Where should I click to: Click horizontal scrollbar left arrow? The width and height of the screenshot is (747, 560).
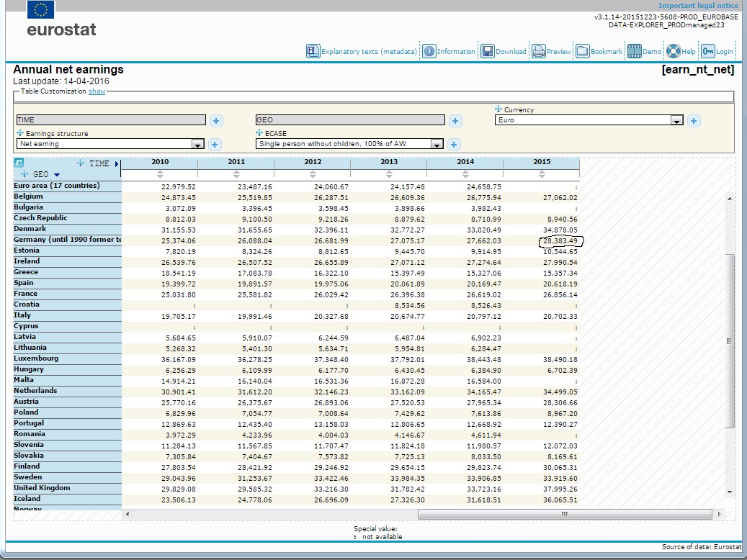(128, 514)
